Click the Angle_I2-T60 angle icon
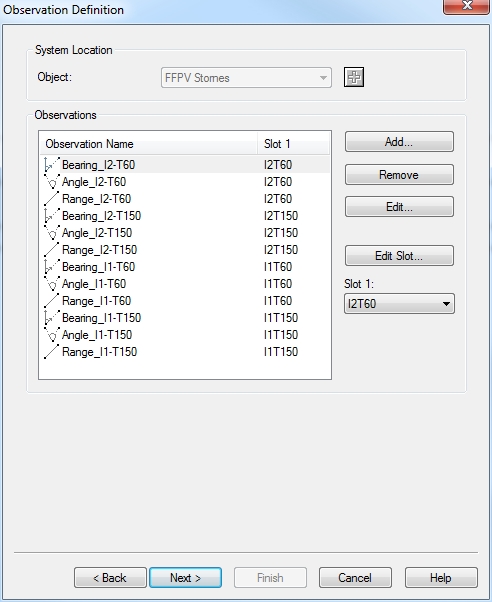Screen dimensions: 492x602 pyautogui.click(x=52, y=182)
